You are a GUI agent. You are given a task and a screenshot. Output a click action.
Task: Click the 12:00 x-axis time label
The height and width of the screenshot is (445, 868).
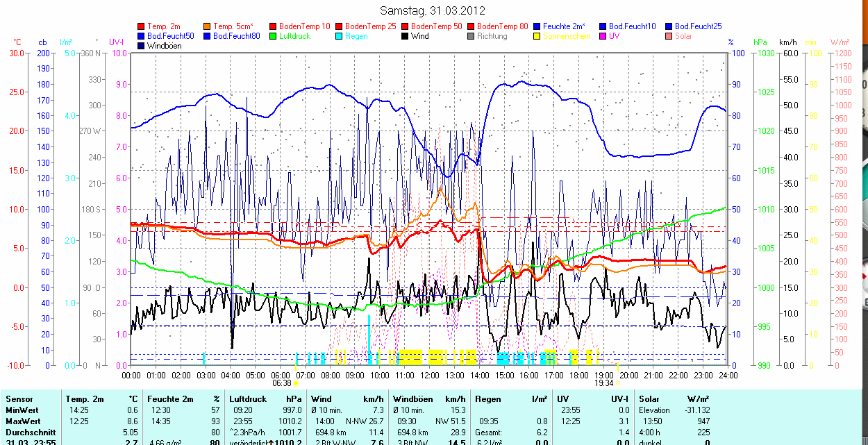coord(429,375)
